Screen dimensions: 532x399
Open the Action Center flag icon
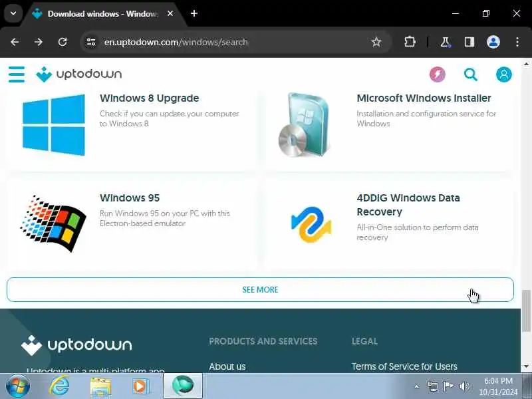tap(448, 386)
